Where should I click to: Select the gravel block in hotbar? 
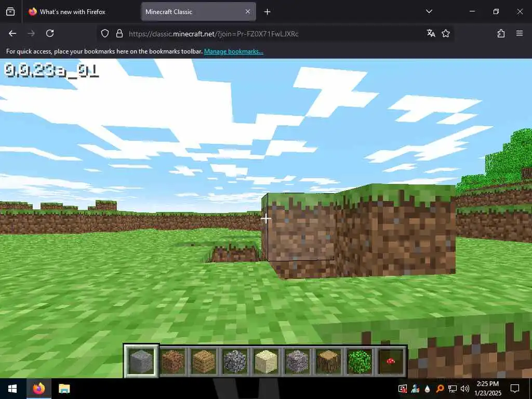(x=297, y=362)
